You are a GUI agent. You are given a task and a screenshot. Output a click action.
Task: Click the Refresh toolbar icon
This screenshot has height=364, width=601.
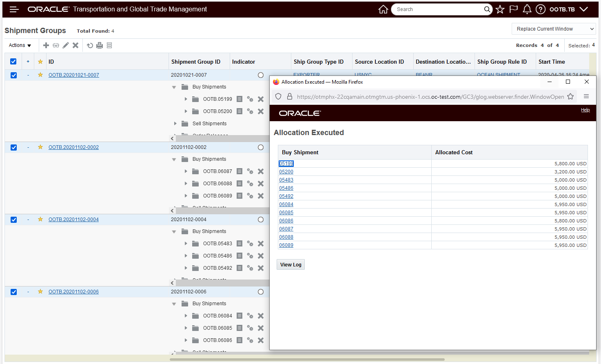point(90,45)
